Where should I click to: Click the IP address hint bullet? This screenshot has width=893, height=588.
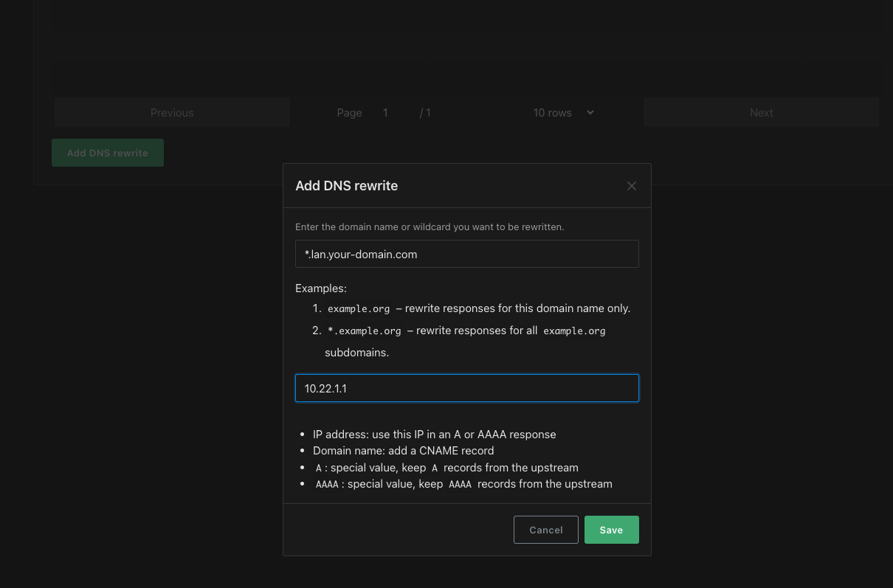tap(434, 435)
